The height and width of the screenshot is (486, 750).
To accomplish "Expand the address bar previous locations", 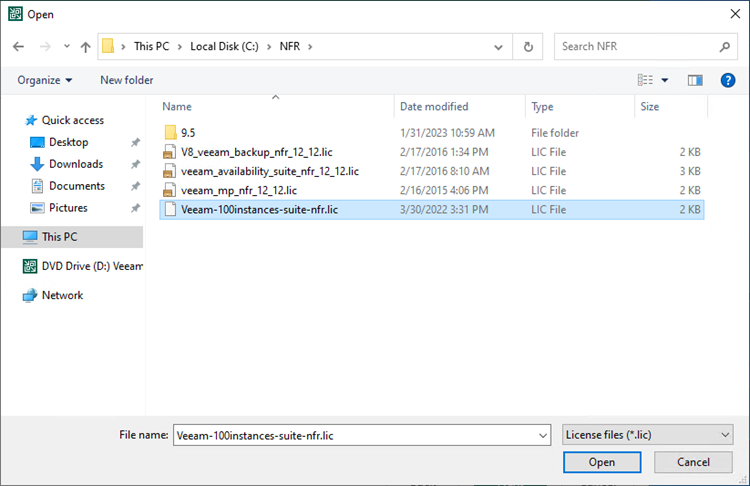I will [x=498, y=47].
